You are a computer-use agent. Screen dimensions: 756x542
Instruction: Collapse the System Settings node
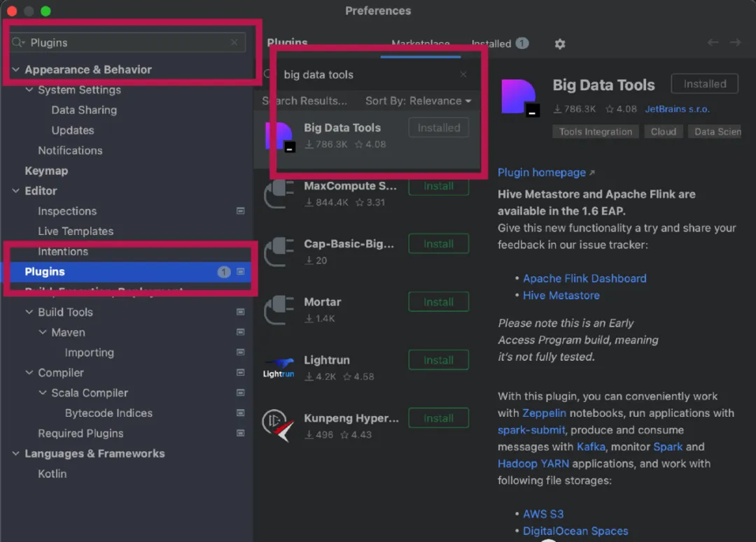tap(29, 90)
